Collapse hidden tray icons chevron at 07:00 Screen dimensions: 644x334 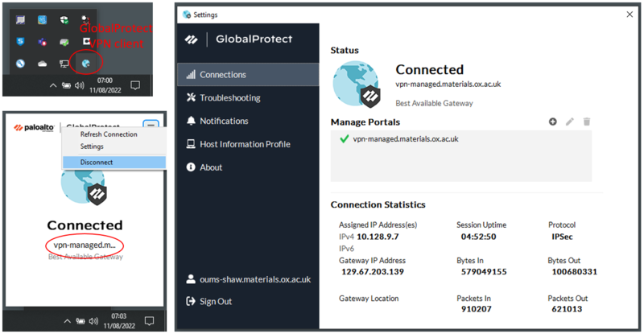click(x=53, y=85)
